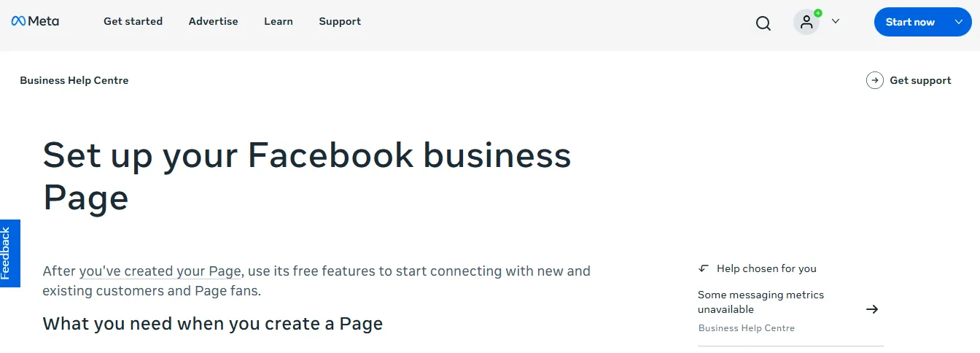This screenshot has width=980, height=353.
Task: Open the Feedback side tab
Action: (9, 253)
